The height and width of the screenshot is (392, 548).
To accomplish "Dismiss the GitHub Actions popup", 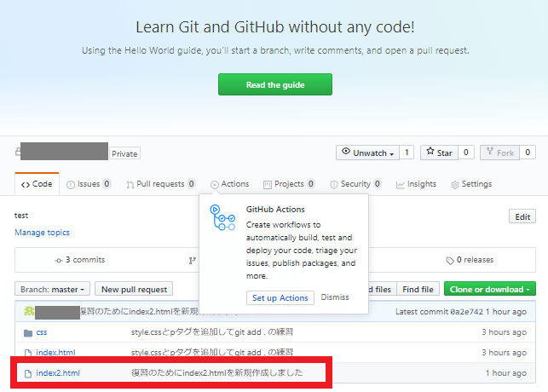I will 335,297.
